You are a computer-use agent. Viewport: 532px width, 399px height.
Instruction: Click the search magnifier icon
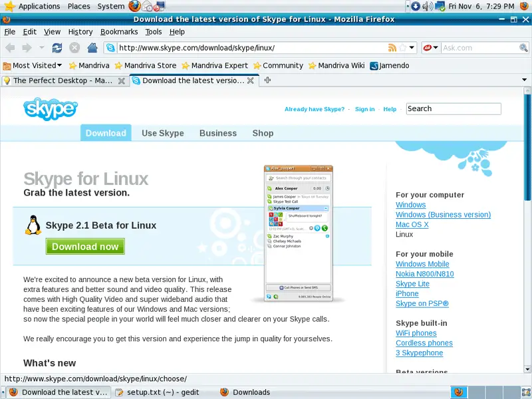pos(523,48)
